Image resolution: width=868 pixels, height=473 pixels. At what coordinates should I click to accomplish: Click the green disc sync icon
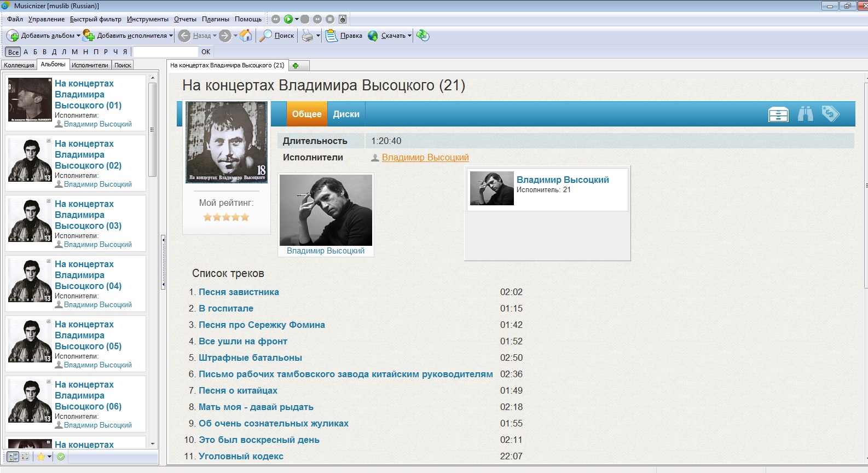click(x=423, y=36)
